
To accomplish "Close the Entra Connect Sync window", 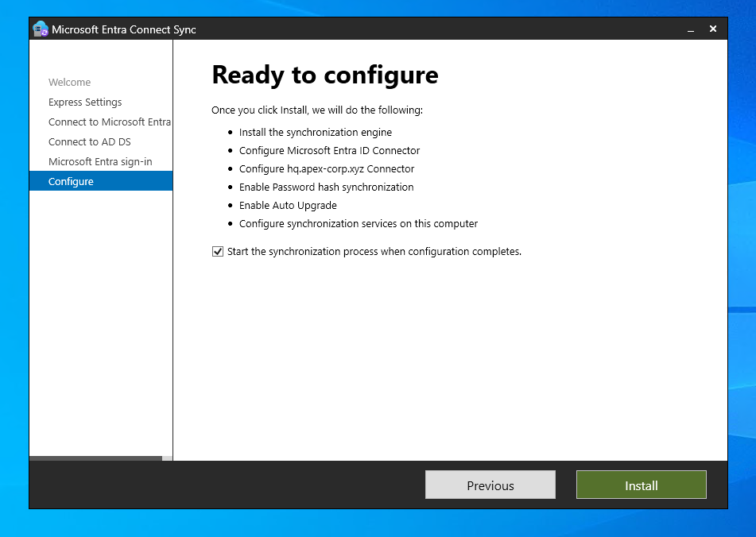I will click(x=712, y=29).
